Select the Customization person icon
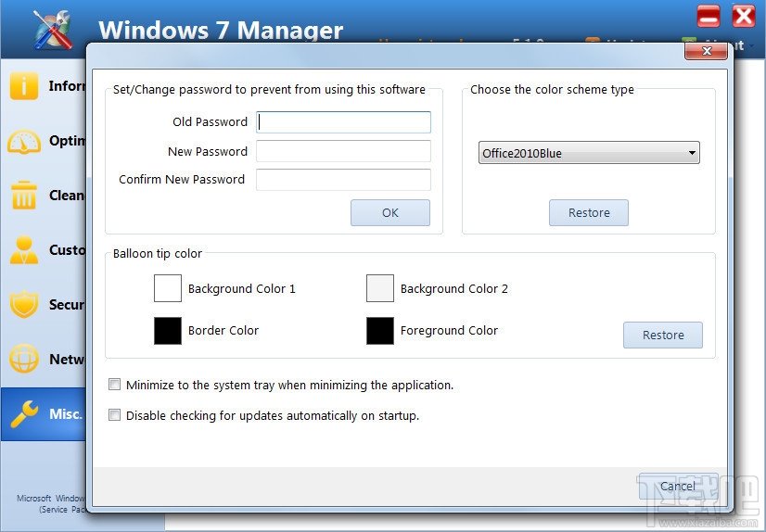This screenshot has width=766, height=532. [x=24, y=250]
